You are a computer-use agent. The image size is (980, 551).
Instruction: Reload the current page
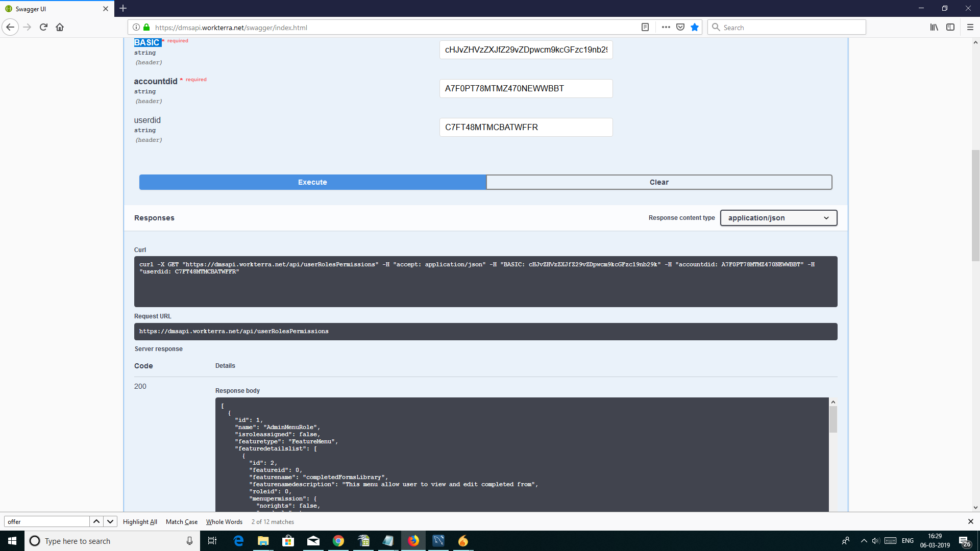point(43,27)
